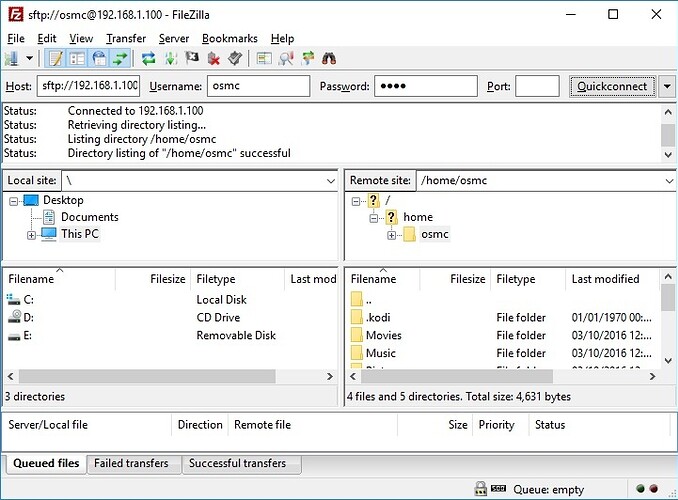
Task: Cancel the current operation
Action: (192, 58)
